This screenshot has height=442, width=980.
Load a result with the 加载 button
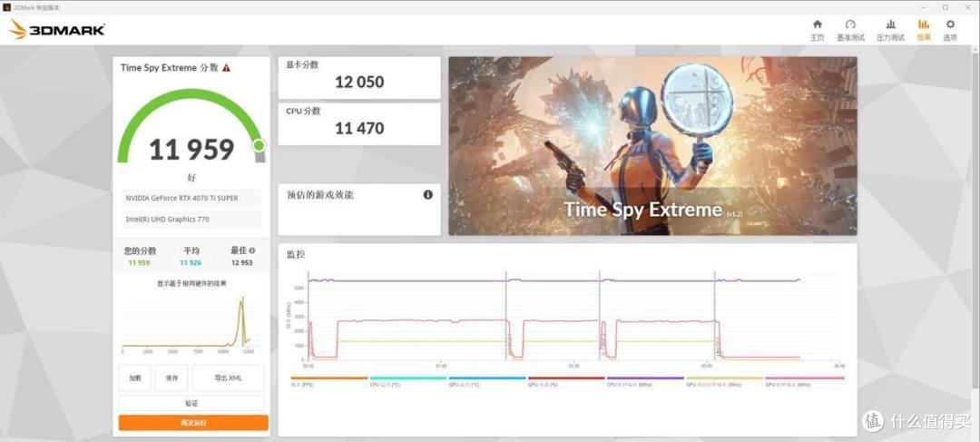135,378
